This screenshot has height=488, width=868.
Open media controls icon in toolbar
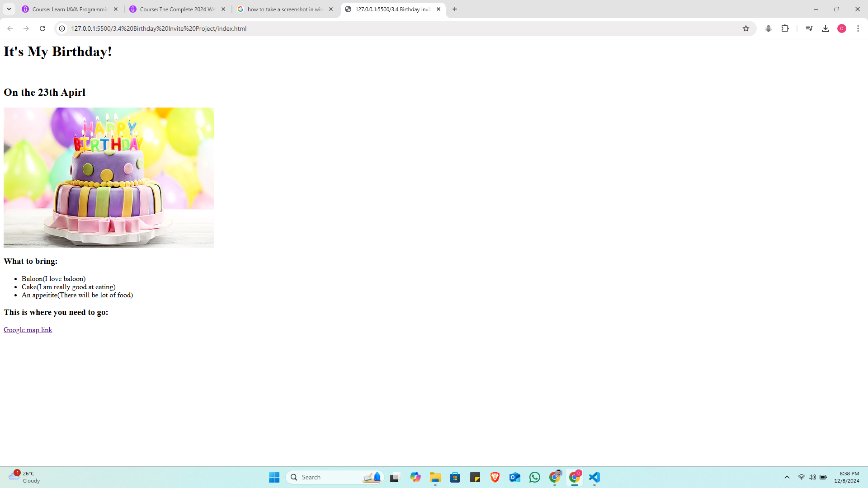pyautogui.click(x=809, y=28)
